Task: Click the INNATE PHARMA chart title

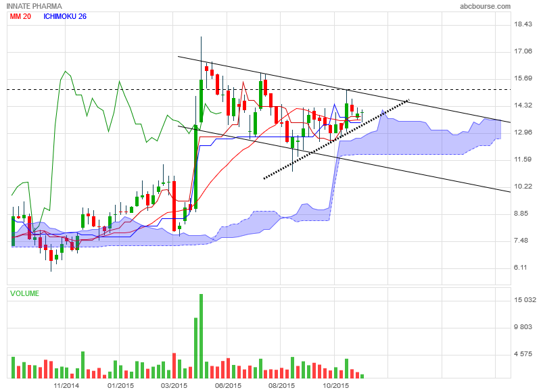Action: (34, 6)
